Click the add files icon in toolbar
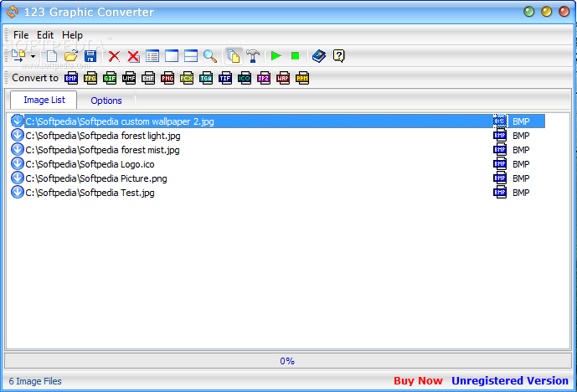Screen dimensions: 577x392 18,56
